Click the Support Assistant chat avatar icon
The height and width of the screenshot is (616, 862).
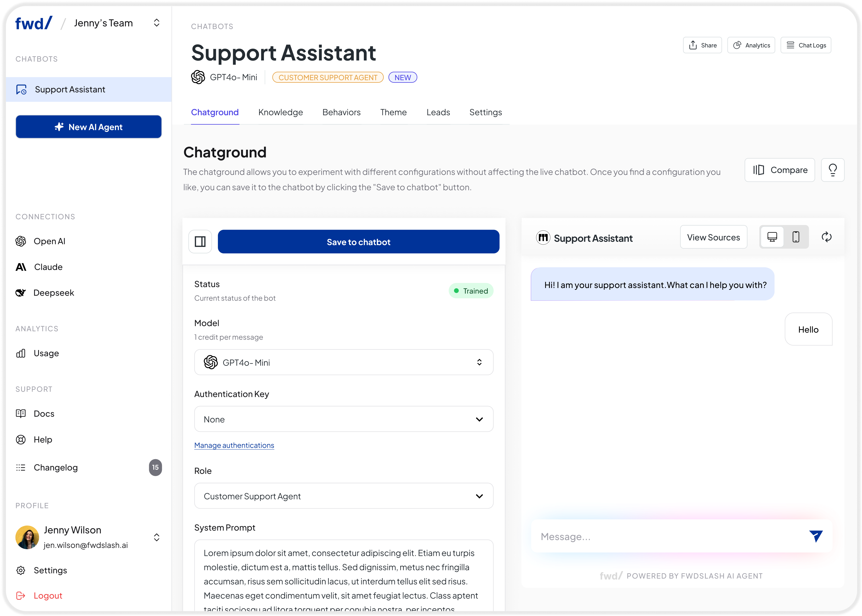(543, 238)
